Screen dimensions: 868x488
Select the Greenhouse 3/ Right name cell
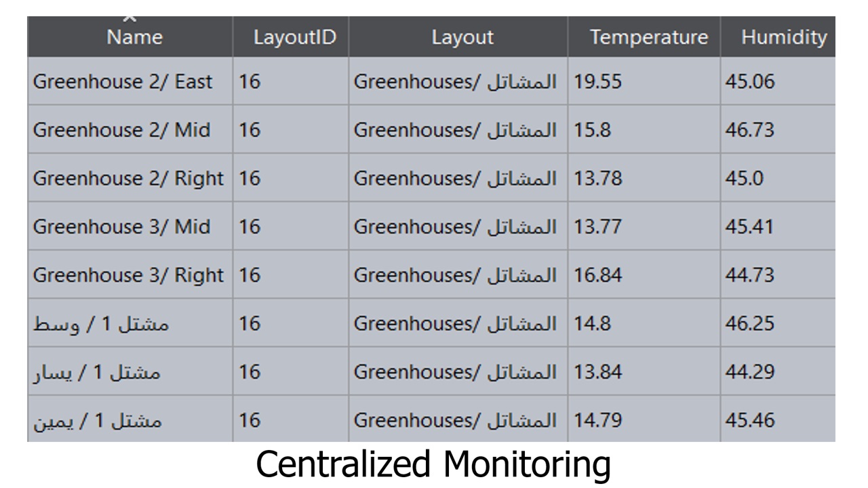tap(128, 275)
